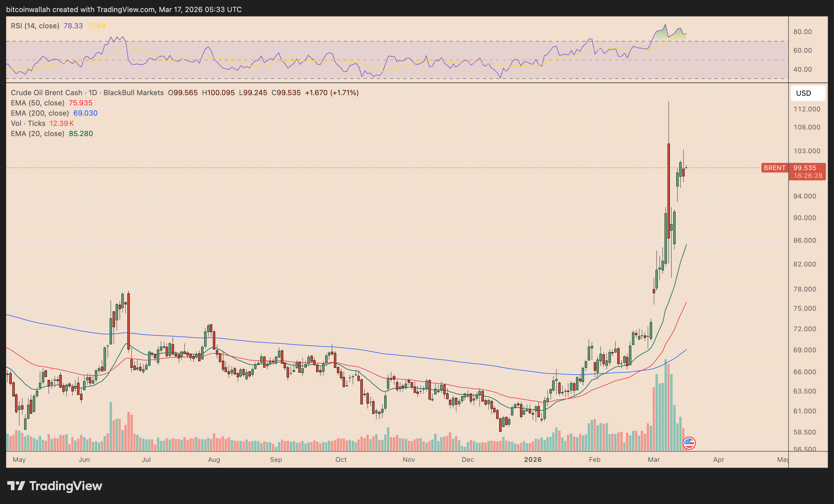The width and height of the screenshot is (834, 504).
Task: Select the EMA (20, close) indicator legend
Action: [x=38, y=134]
